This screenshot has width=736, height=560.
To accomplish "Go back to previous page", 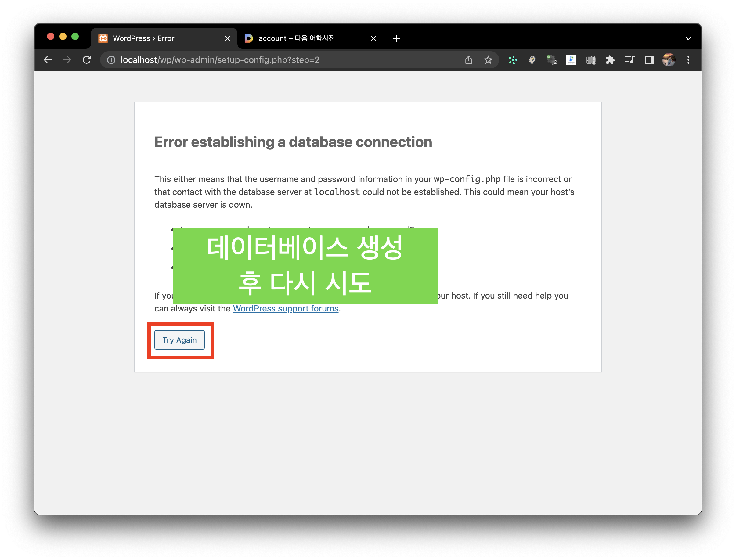I will [x=48, y=60].
